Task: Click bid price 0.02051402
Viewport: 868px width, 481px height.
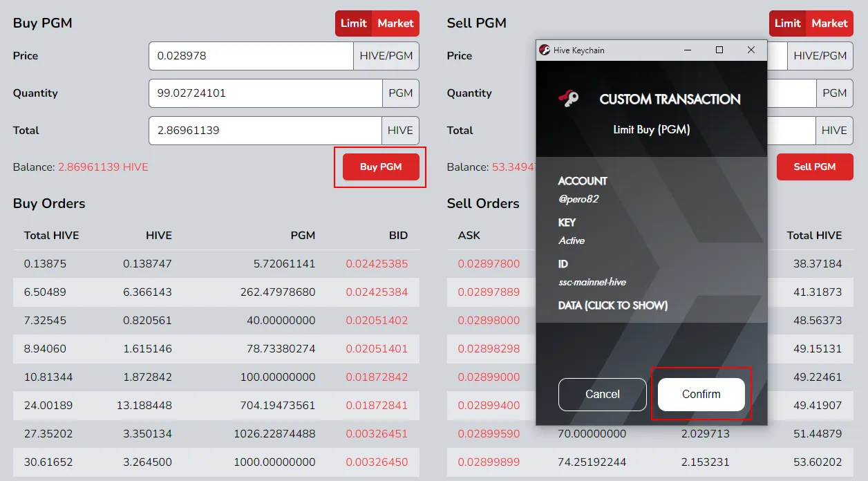Action: [x=377, y=320]
